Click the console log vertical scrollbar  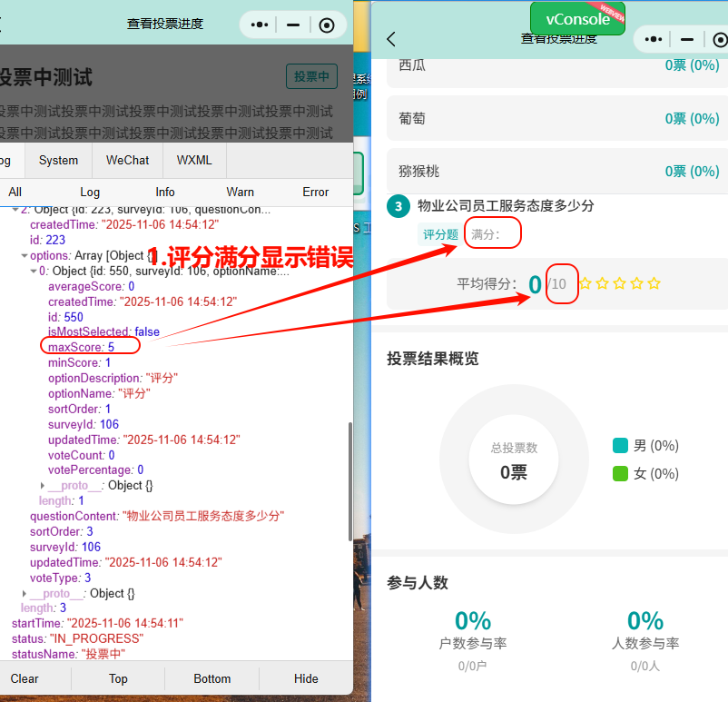pyautogui.click(x=349, y=481)
